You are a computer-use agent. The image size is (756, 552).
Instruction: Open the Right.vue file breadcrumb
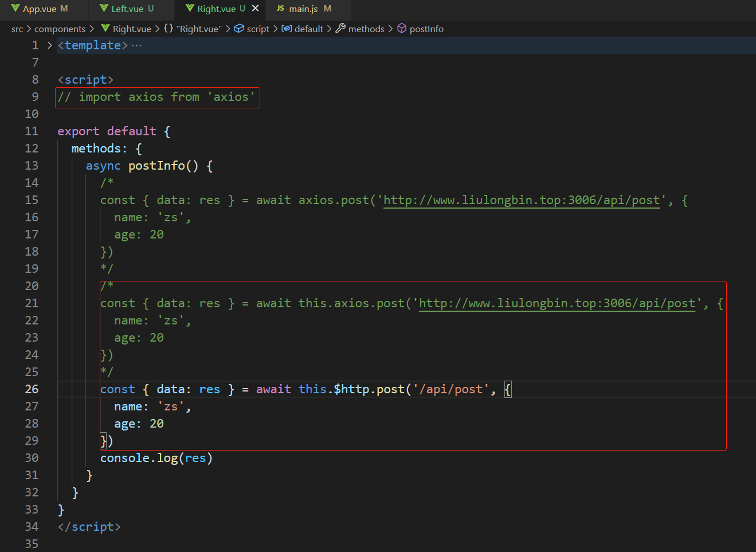132,29
